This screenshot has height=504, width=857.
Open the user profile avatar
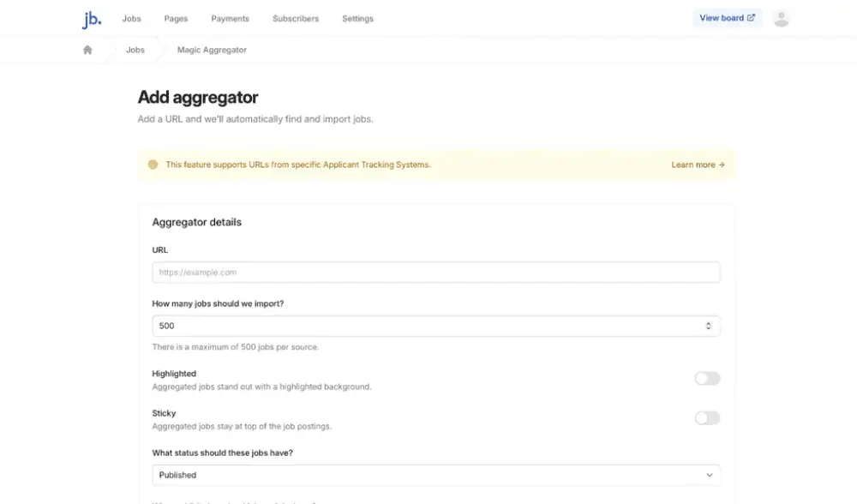click(x=781, y=18)
